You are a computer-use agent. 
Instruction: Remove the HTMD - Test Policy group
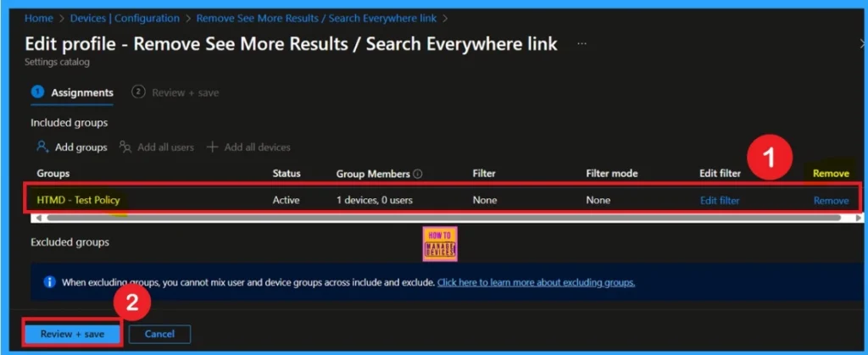[x=831, y=201]
